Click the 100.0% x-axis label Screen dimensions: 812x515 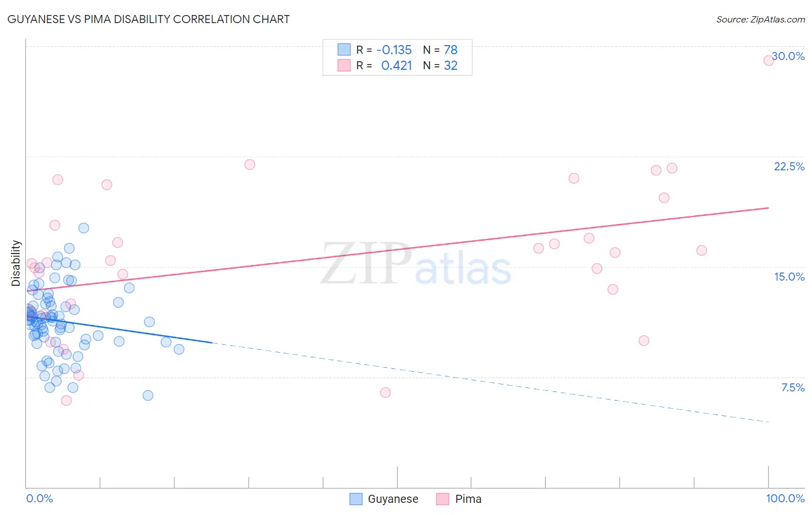[x=785, y=498]
